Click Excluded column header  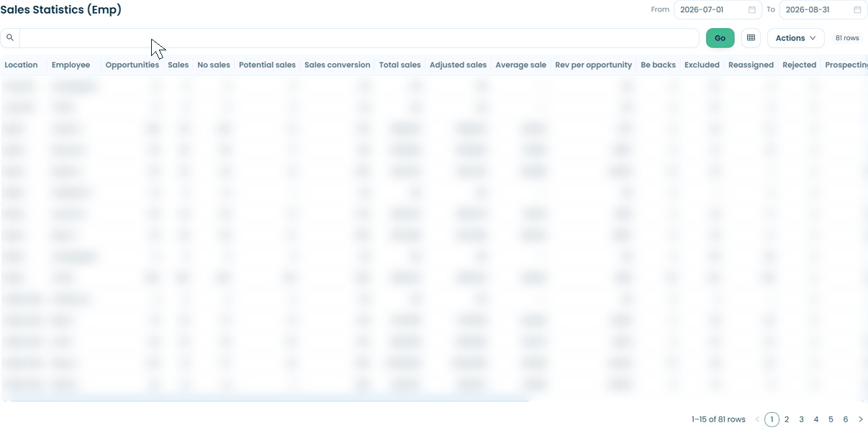702,65
